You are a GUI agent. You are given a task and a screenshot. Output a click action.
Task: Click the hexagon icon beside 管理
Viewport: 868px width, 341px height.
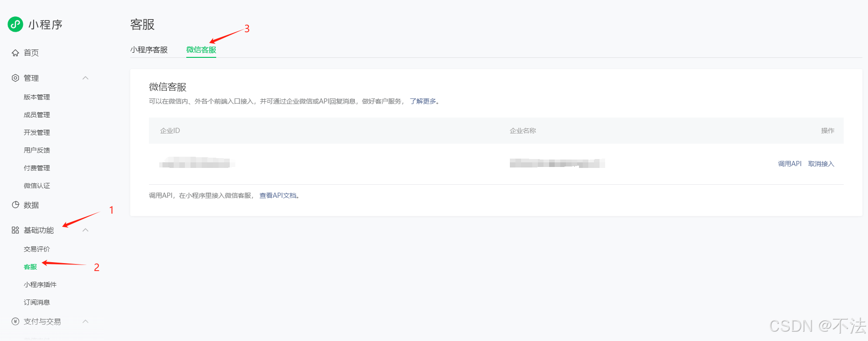(15, 78)
